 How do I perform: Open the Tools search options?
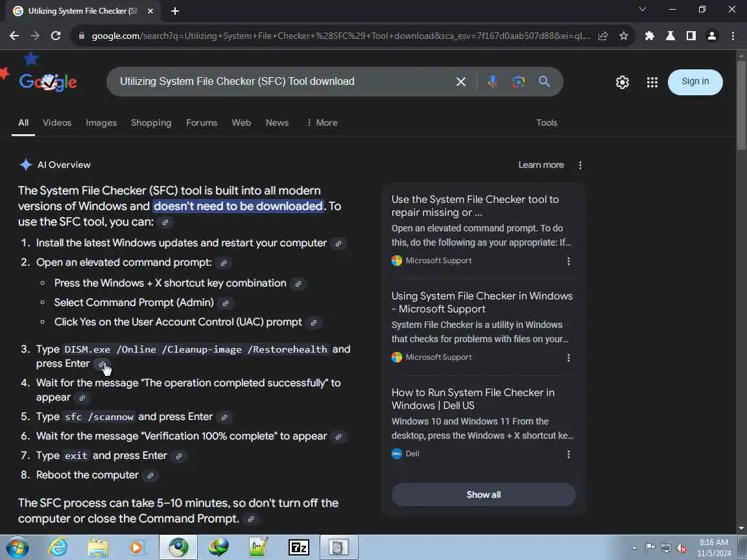point(547,123)
